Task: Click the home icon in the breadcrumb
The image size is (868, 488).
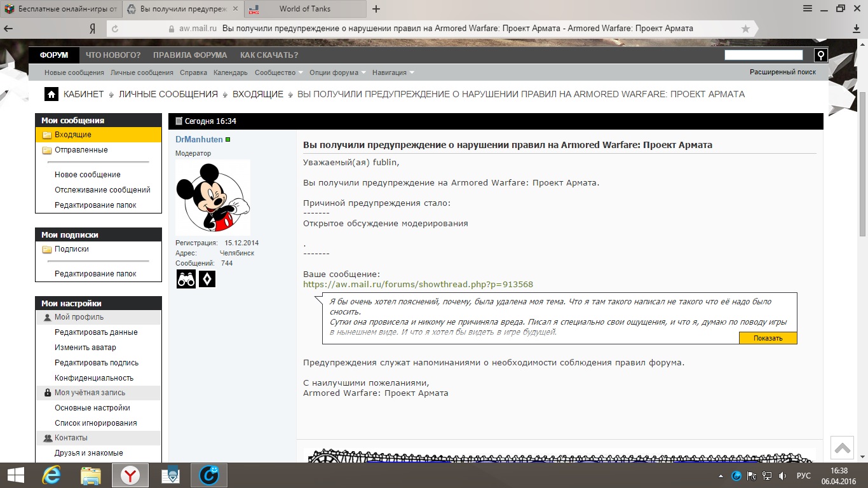Action: [51, 94]
